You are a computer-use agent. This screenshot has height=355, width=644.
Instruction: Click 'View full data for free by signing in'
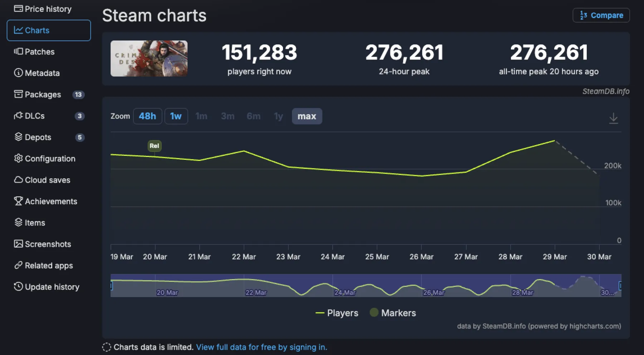(x=262, y=347)
